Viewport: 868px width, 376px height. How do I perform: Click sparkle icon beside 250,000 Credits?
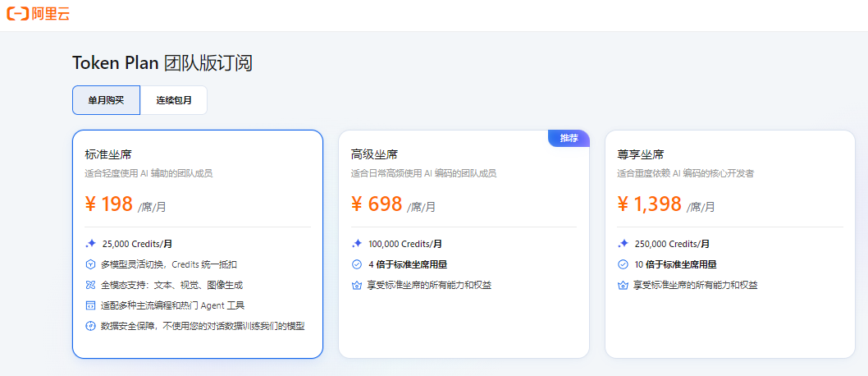coord(623,244)
